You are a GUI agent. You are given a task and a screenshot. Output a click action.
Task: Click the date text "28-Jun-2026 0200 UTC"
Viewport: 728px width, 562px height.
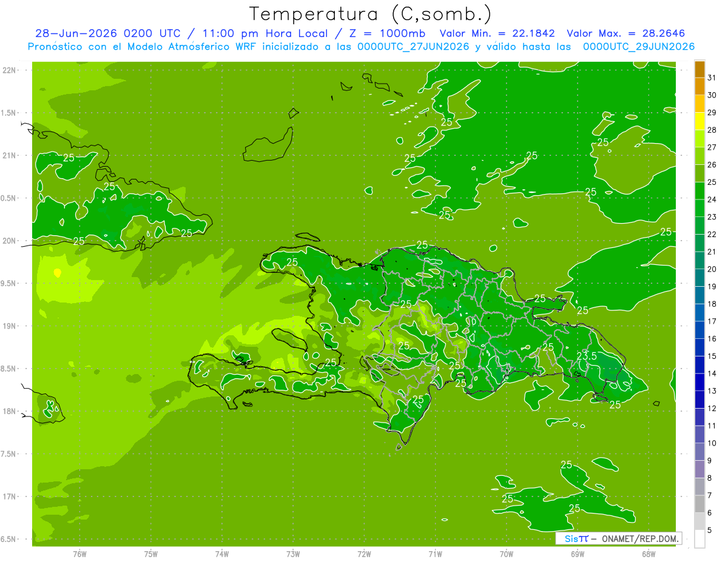pyautogui.click(x=108, y=33)
